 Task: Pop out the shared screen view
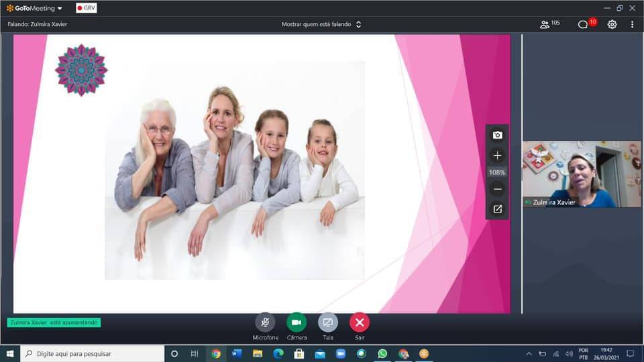coord(497,209)
